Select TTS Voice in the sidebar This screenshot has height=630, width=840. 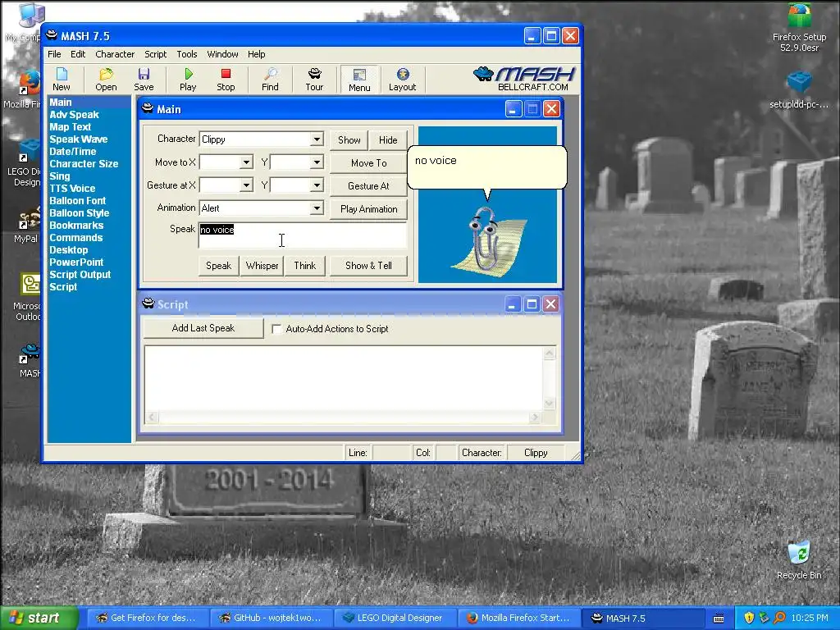click(x=72, y=189)
